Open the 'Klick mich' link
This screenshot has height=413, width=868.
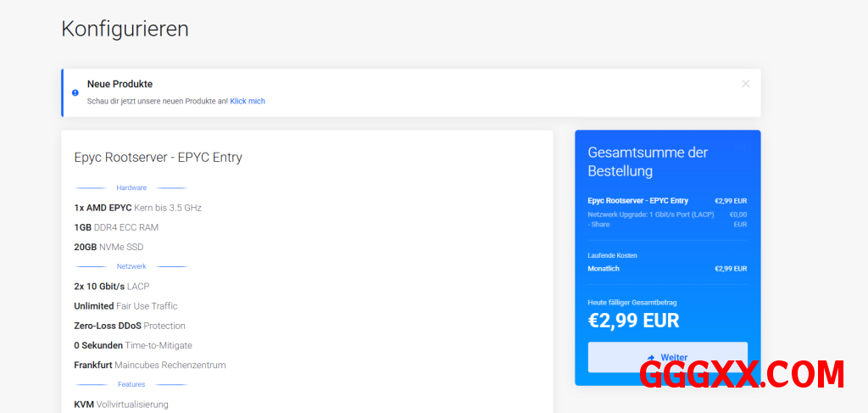(248, 101)
